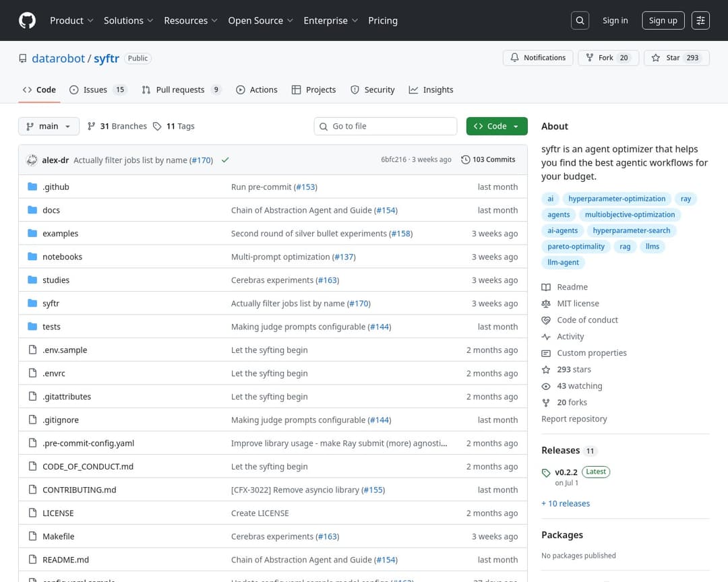
Task: Open the Product menu in header
Action: 71,20
